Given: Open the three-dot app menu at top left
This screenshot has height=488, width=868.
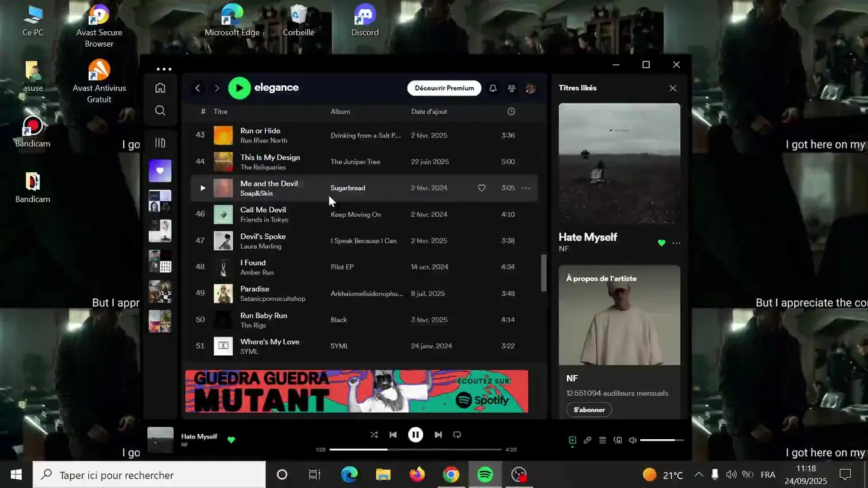Looking at the screenshot, I should click(x=164, y=69).
